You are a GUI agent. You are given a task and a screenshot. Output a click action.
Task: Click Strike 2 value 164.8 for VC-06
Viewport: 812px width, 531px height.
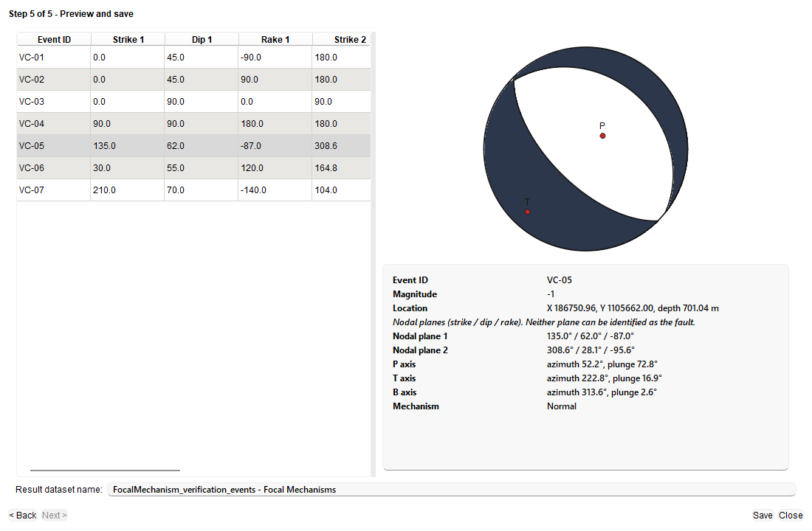pos(326,168)
